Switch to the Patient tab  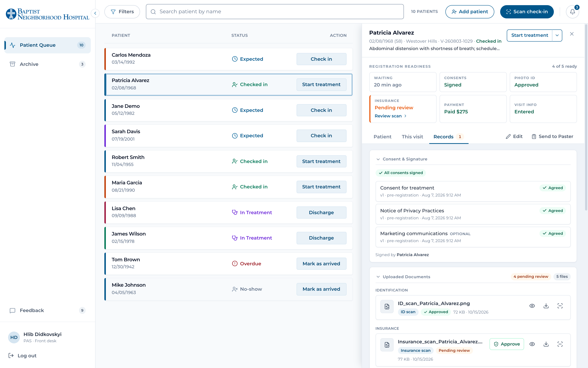coord(382,137)
